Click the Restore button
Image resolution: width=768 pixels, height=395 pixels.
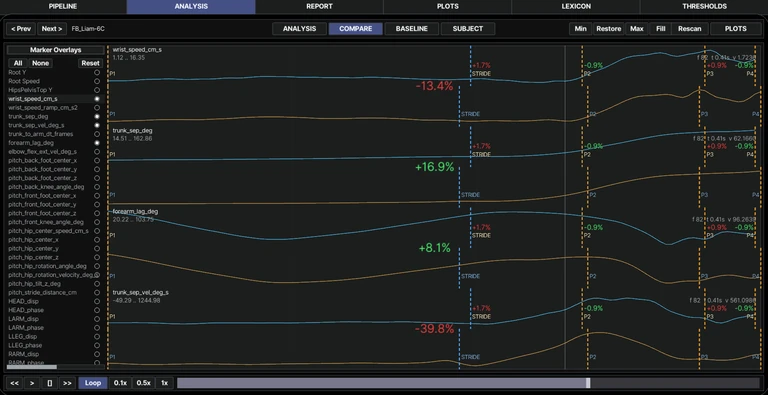click(608, 29)
